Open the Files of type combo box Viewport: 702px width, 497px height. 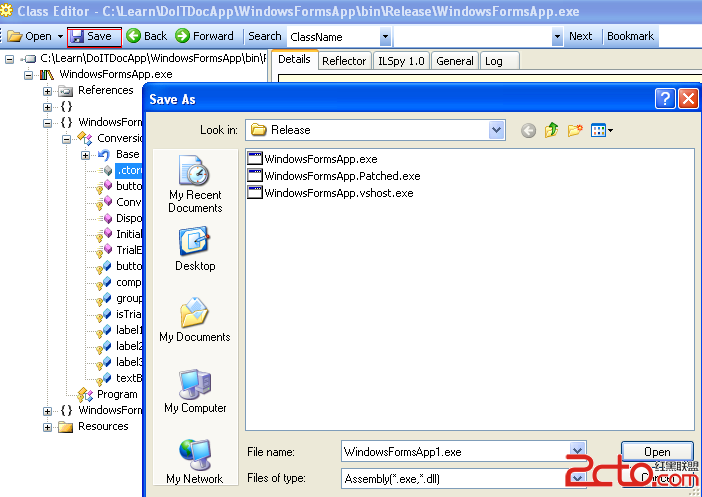(463, 479)
